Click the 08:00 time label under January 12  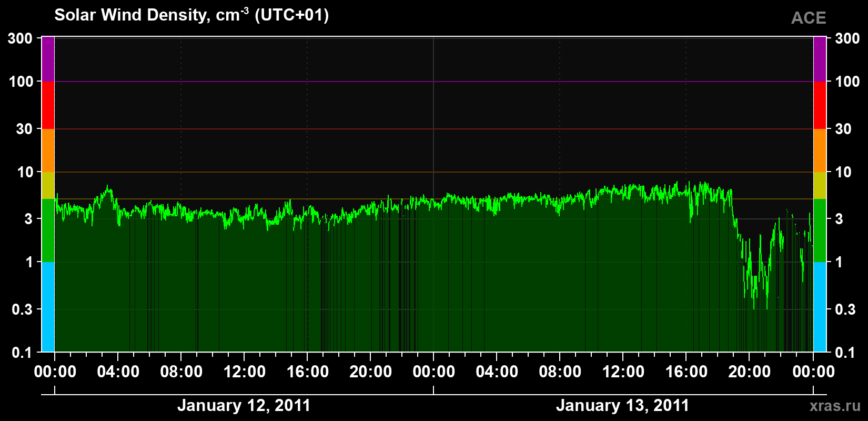181,372
